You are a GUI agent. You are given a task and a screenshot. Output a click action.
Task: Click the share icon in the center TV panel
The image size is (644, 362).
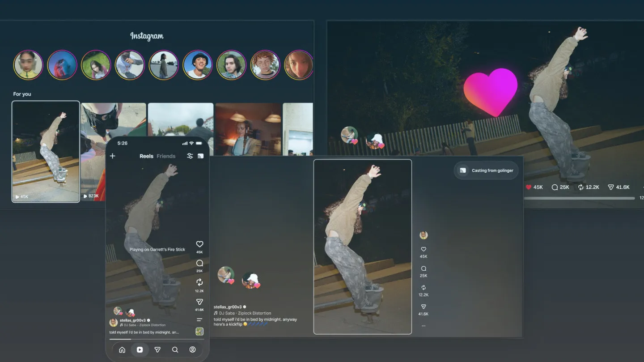424,307
